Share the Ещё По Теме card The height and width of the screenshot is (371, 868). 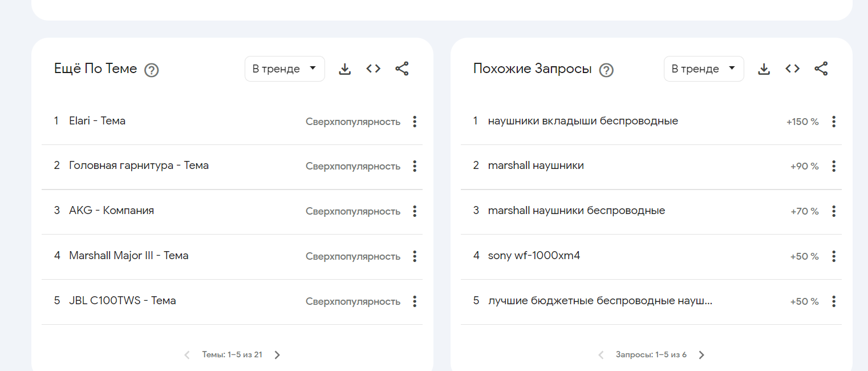tap(402, 69)
